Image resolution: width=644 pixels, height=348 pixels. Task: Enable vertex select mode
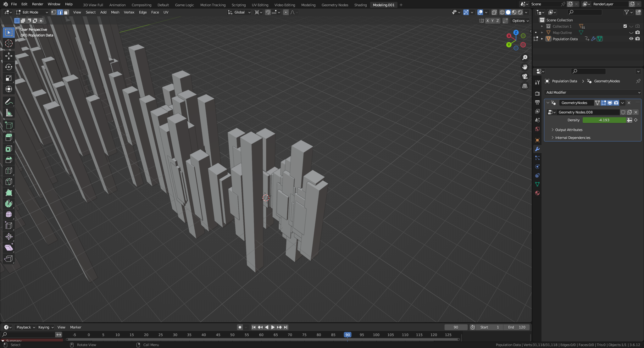pyautogui.click(x=54, y=12)
